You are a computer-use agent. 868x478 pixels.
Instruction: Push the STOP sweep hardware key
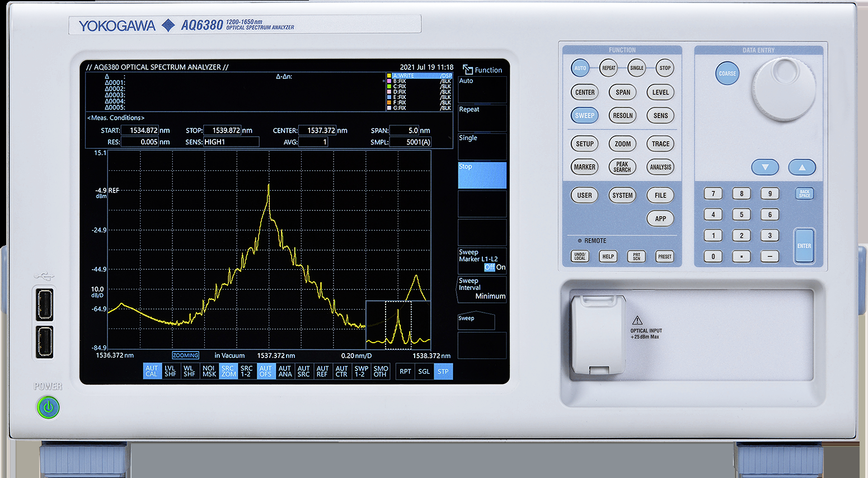click(x=665, y=68)
